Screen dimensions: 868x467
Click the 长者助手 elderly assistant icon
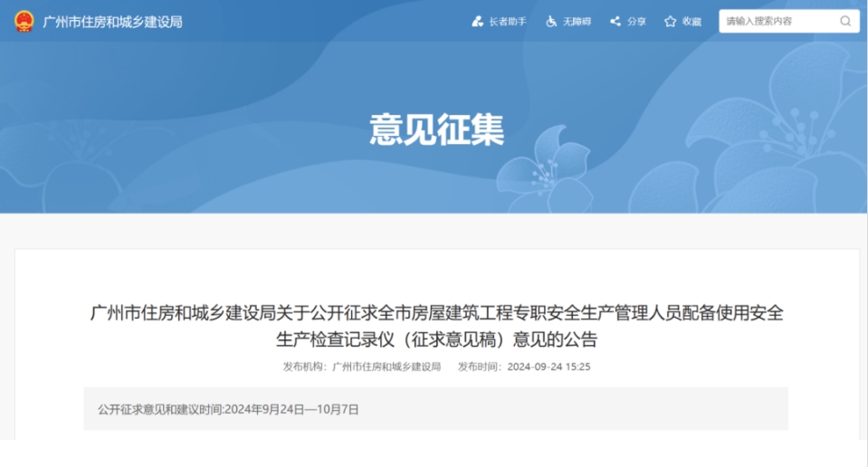coord(477,22)
